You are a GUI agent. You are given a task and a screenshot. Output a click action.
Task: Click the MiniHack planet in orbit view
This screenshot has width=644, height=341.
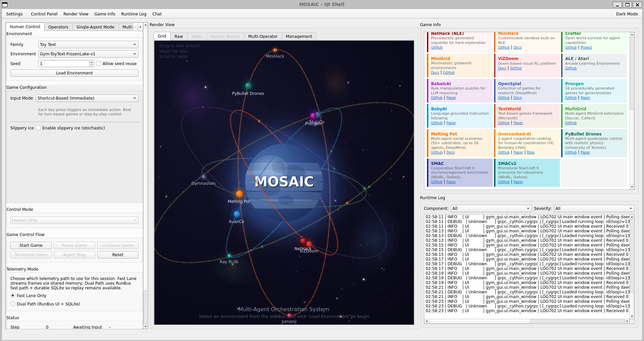click(x=275, y=50)
